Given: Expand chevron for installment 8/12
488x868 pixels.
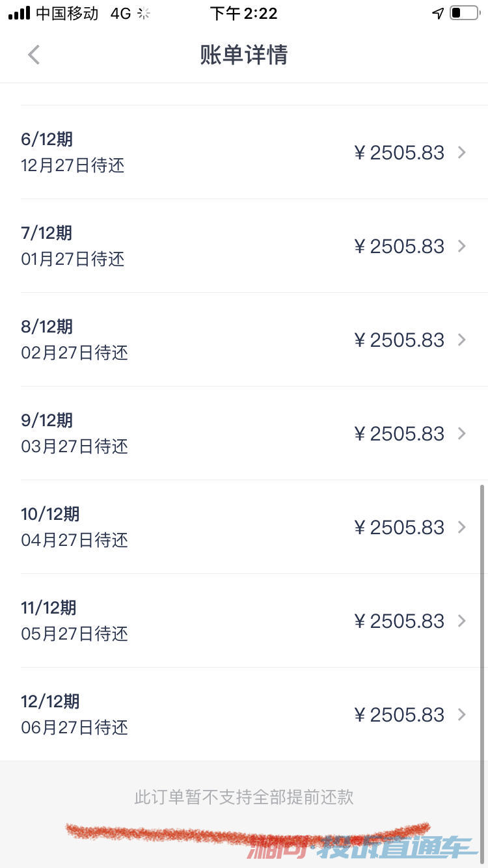Looking at the screenshot, I should 462,340.
